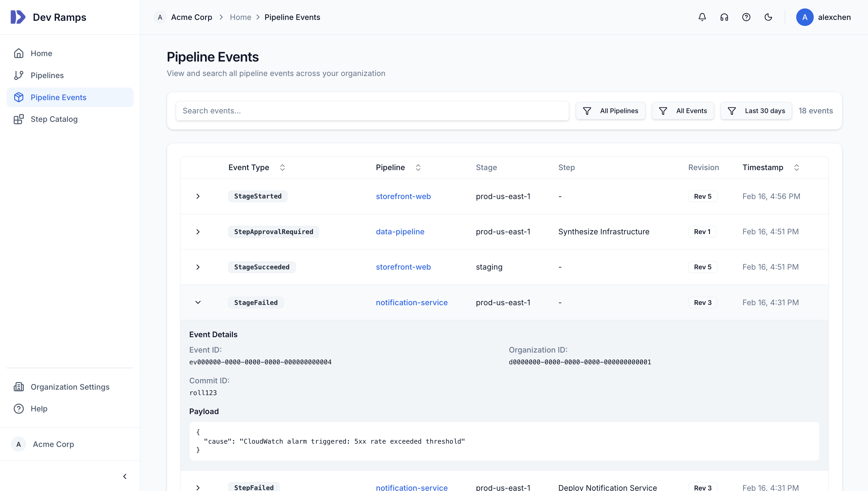This screenshot has width=868, height=491.
Task: Open Step Catalog from the sidebar
Action: tap(54, 119)
